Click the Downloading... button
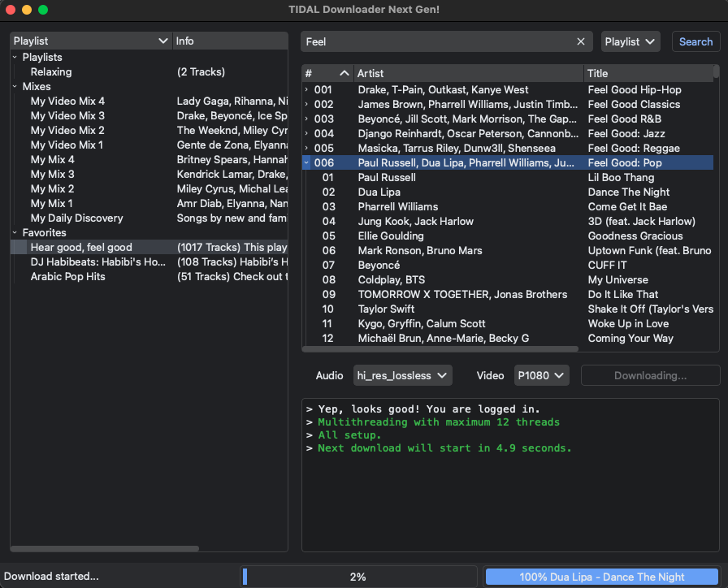 pyautogui.click(x=650, y=375)
